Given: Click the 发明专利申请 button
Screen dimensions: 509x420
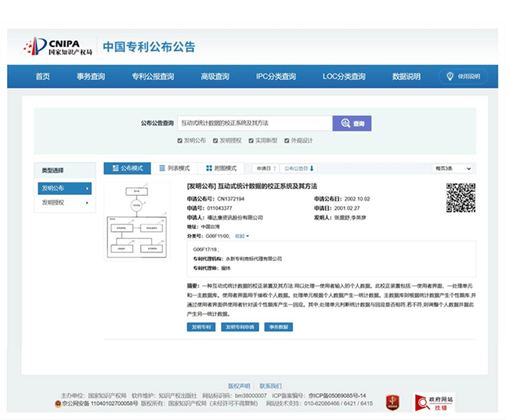Looking at the screenshot, I should (x=240, y=327).
